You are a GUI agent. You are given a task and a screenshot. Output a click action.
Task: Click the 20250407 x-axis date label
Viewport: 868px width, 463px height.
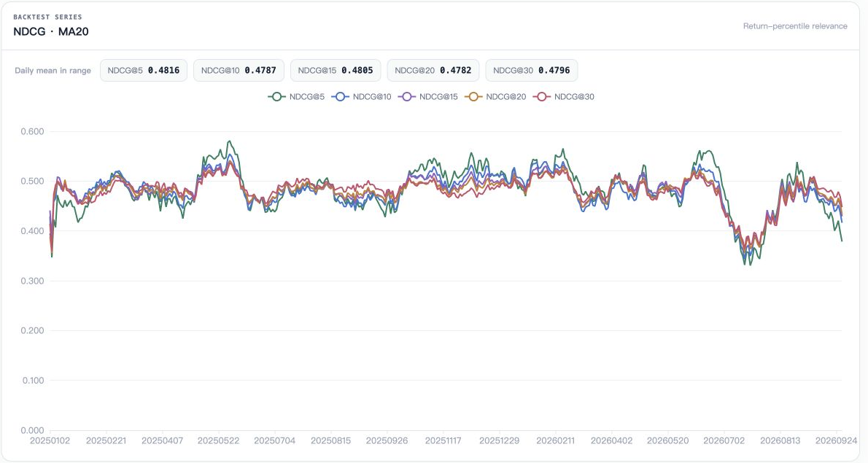tap(162, 441)
